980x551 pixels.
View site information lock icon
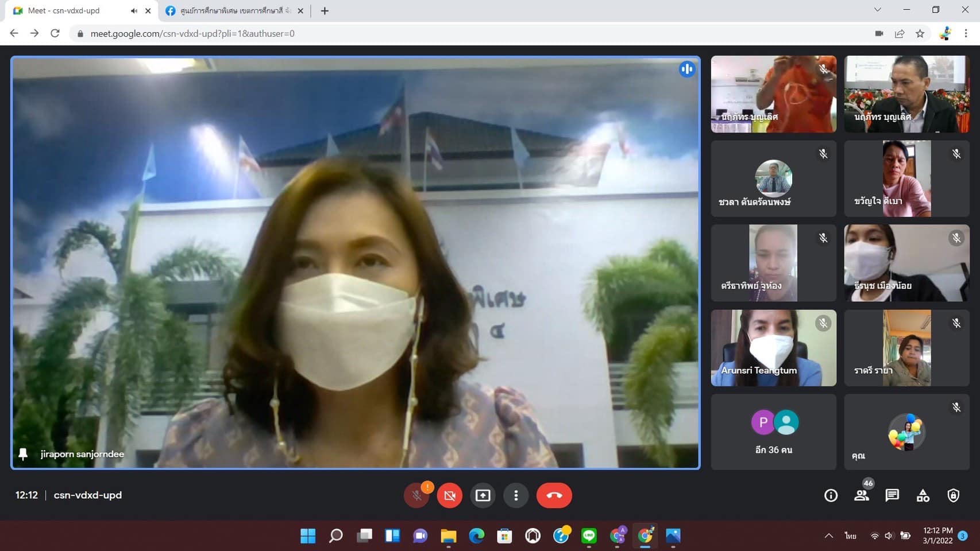coord(80,33)
